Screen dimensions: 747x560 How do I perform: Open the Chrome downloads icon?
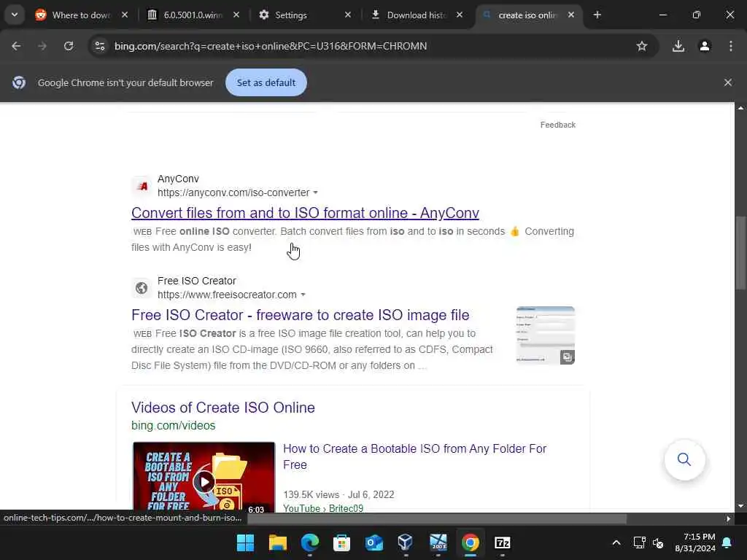tap(678, 46)
